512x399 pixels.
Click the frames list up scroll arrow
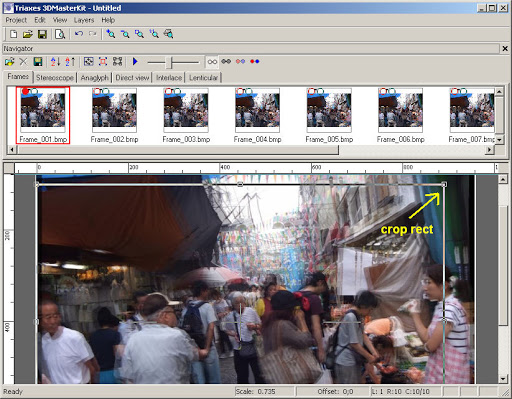[499, 91]
